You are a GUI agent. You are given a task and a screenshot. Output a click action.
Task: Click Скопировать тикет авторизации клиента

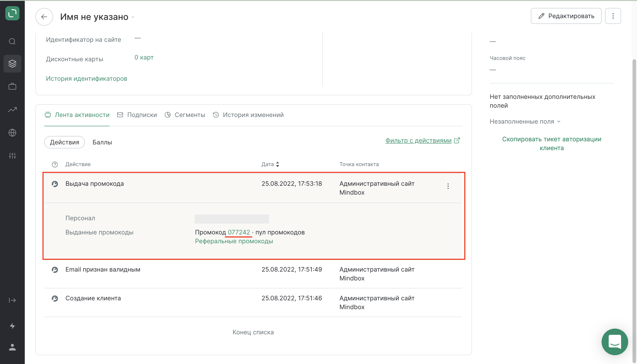coord(552,144)
